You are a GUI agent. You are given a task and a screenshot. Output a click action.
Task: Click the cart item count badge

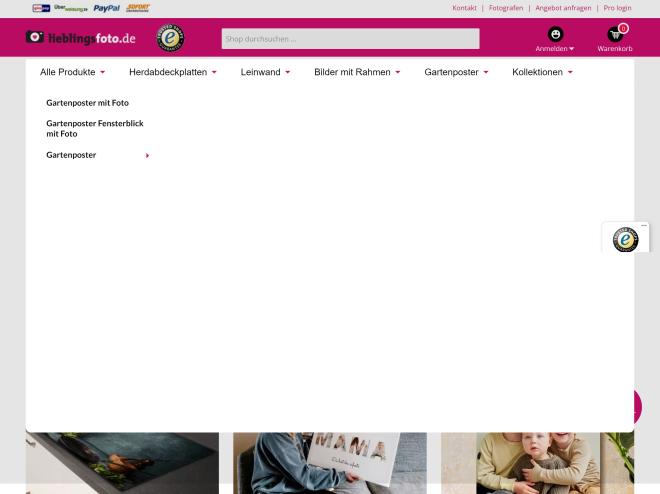623,28
